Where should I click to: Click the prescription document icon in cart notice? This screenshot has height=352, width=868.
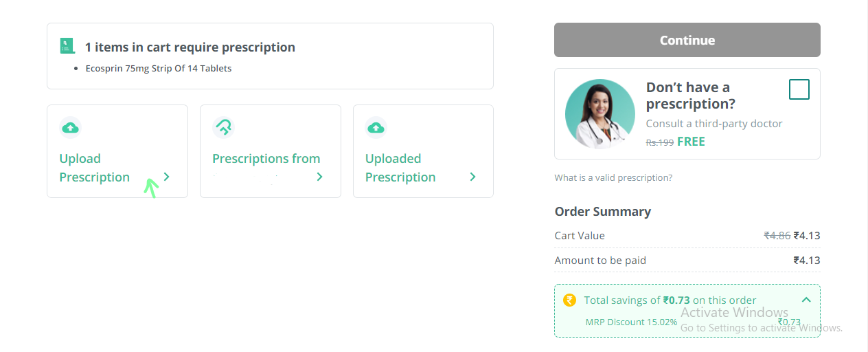click(66, 46)
